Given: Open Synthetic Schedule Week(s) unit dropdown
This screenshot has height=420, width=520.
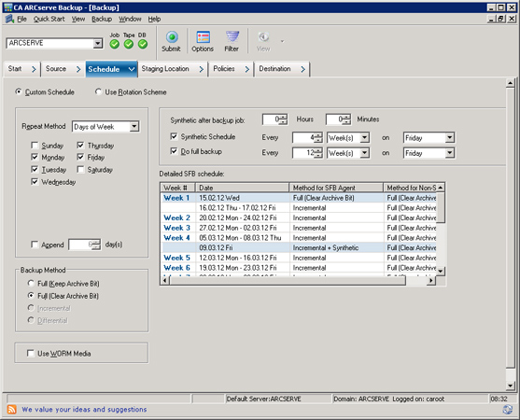Looking at the screenshot, I should [x=364, y=137].
